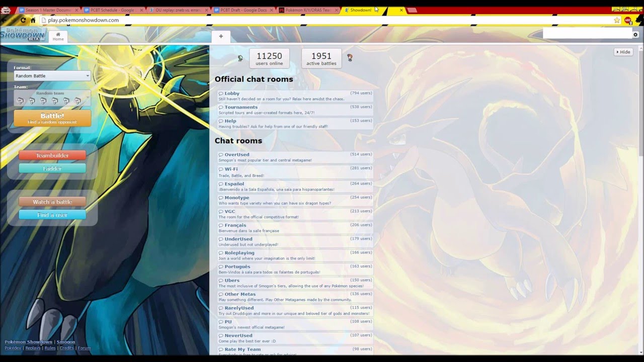Join the Roleplaying chat room
The height and width of the screenshot is (362, 644).
pyautogui.click(x=295, y=255)
